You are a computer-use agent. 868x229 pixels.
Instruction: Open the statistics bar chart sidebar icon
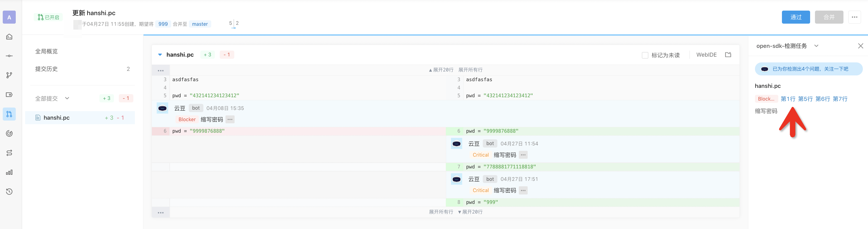tap(9, 172)
